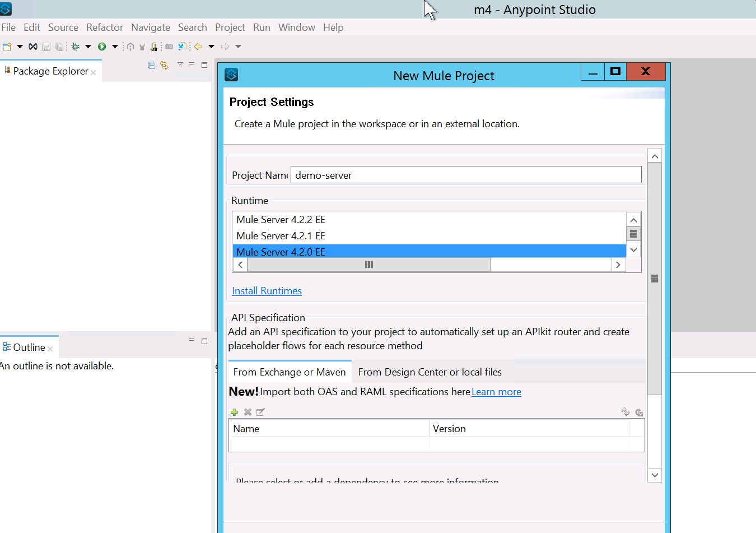Click the runtime list up-arrow scroll button
Screen dimensions: 756x533
(x=633, y=220)
